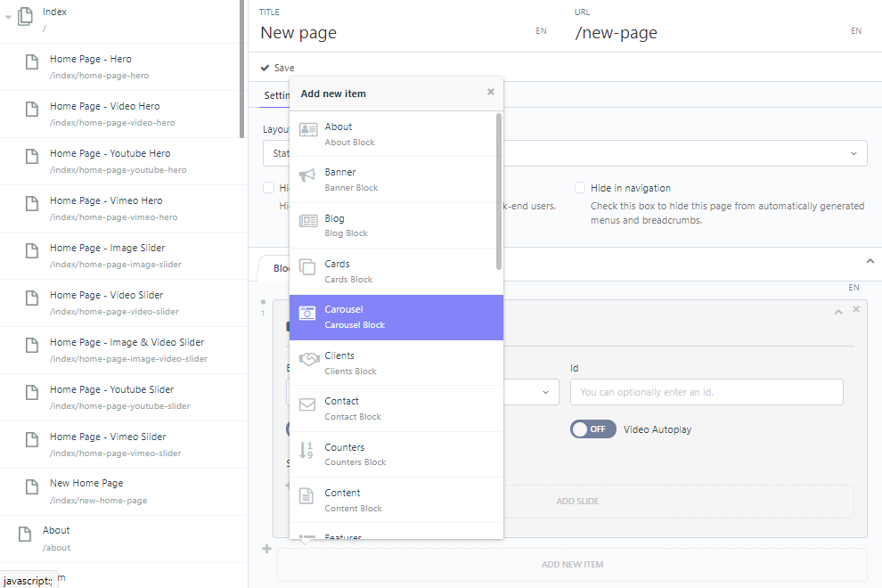Check the Hide in navigation checkbox
The width and height of the screenshot is (882, 588).
coord(580,188)
